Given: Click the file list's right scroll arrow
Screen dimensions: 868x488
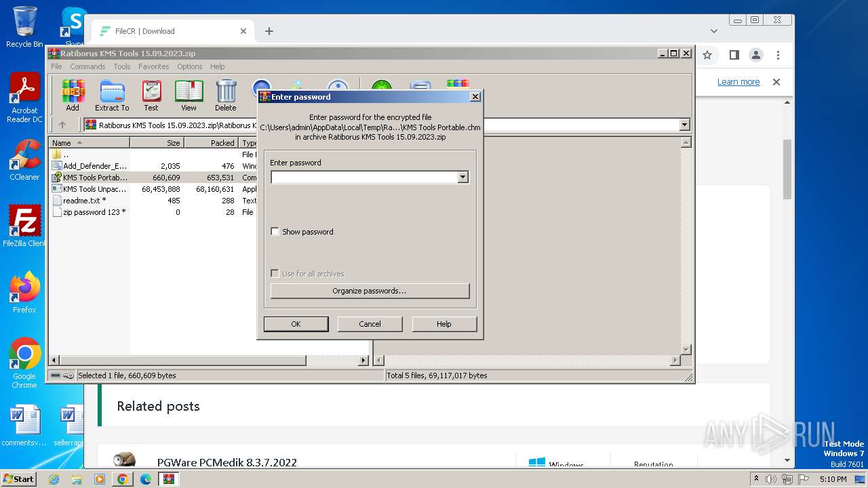Looking at the screenshot, I should point(363,361).
